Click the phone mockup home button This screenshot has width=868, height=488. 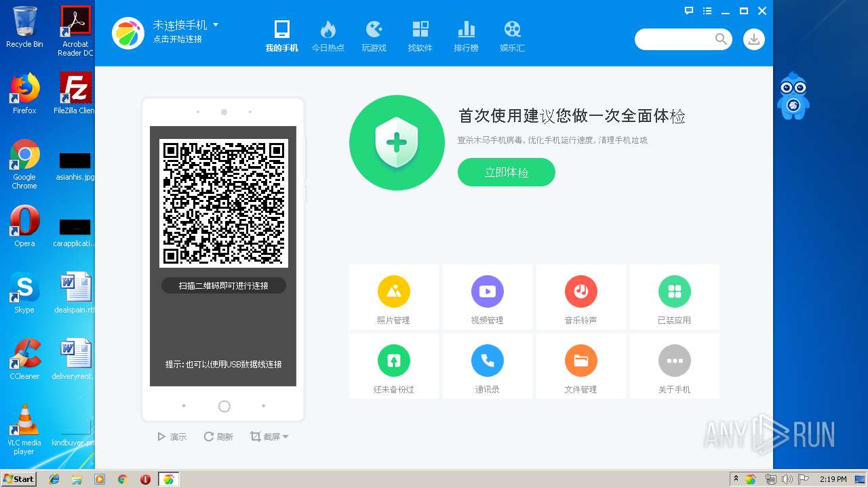click(x=224, y=406)
